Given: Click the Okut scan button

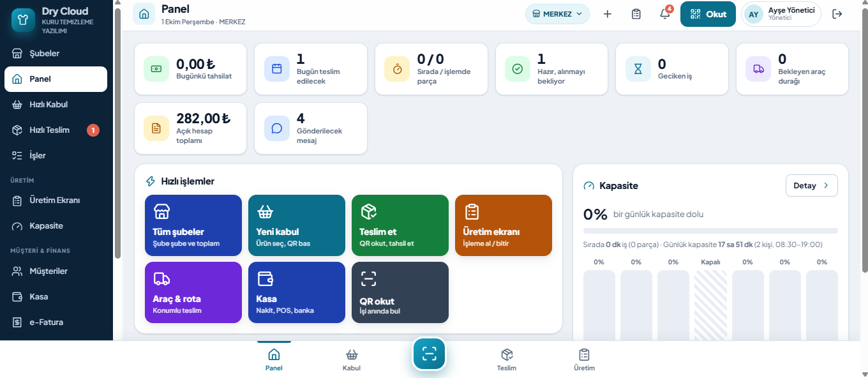Looking at the screenshot, I should pos(708,14).
